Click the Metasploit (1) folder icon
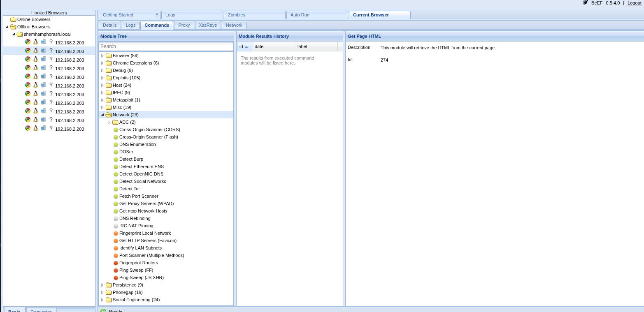Screen dimensions: 644x312 point(109,100)
